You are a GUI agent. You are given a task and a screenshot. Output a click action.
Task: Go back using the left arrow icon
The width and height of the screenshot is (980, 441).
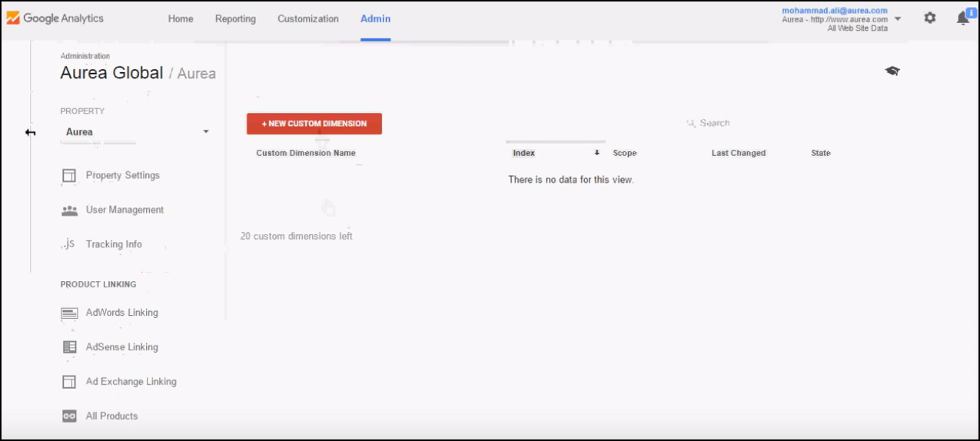[30, 132]
